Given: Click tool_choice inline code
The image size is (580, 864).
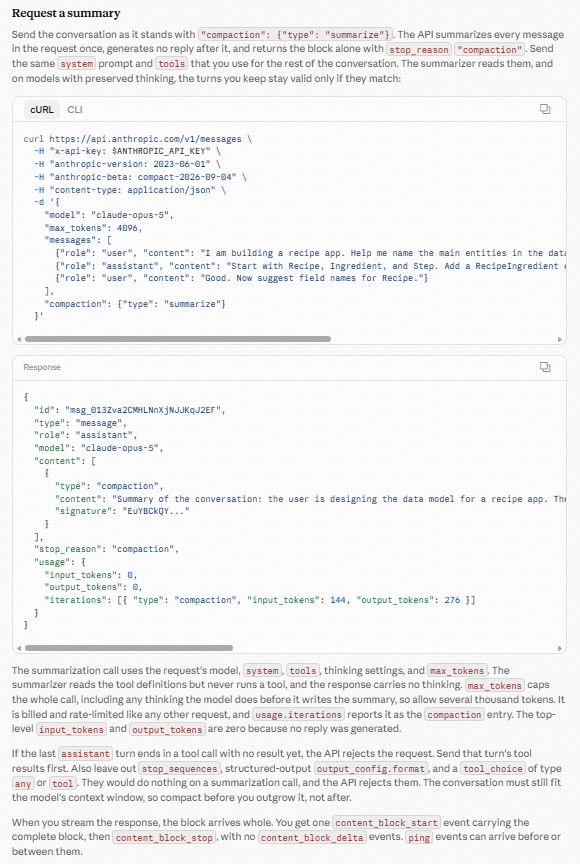Looking at the screenshot, I should (x=492, y=769).
